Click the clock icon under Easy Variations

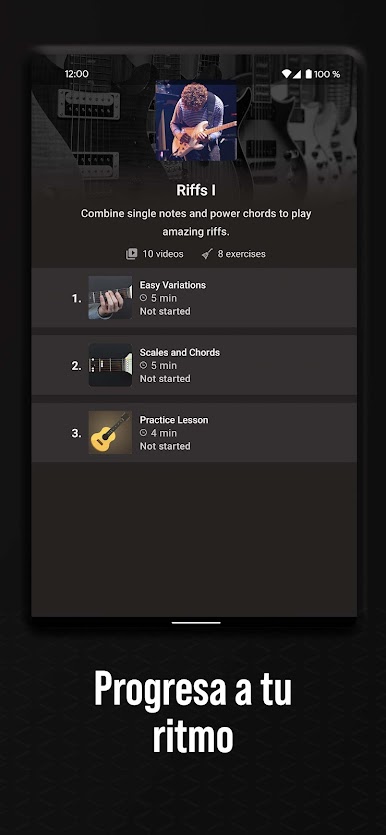click(143, 298)
